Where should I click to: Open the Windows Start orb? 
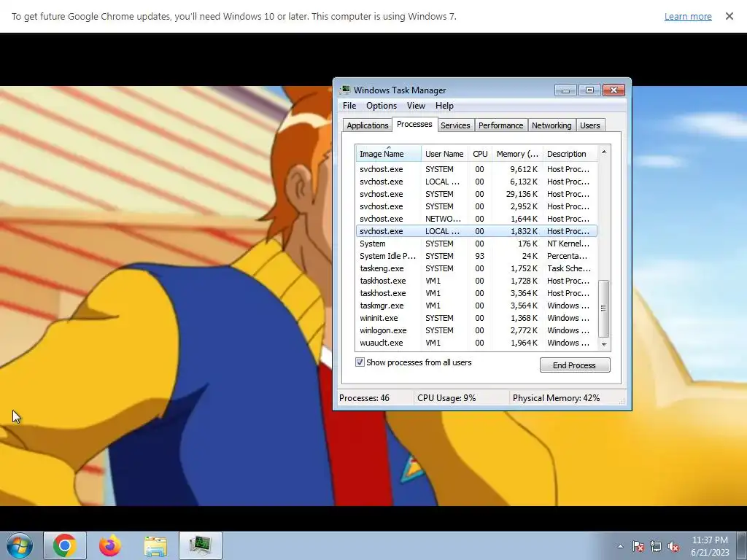(20, 545)
